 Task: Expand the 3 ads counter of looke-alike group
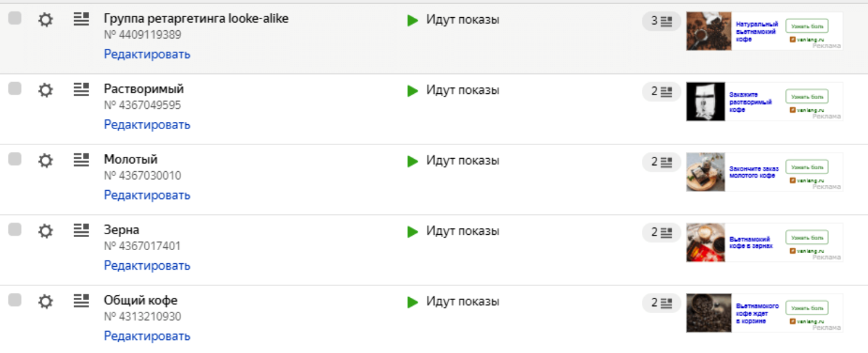661,21
